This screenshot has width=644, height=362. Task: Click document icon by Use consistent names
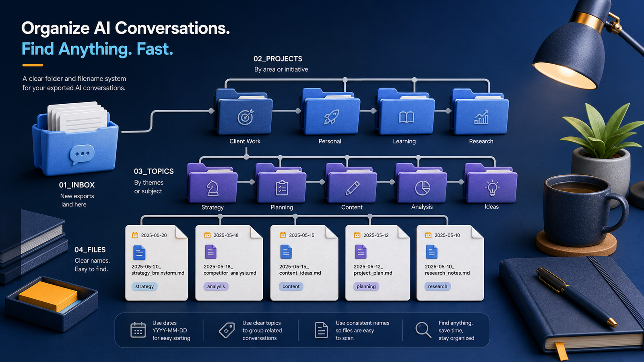tap(321, 330)
